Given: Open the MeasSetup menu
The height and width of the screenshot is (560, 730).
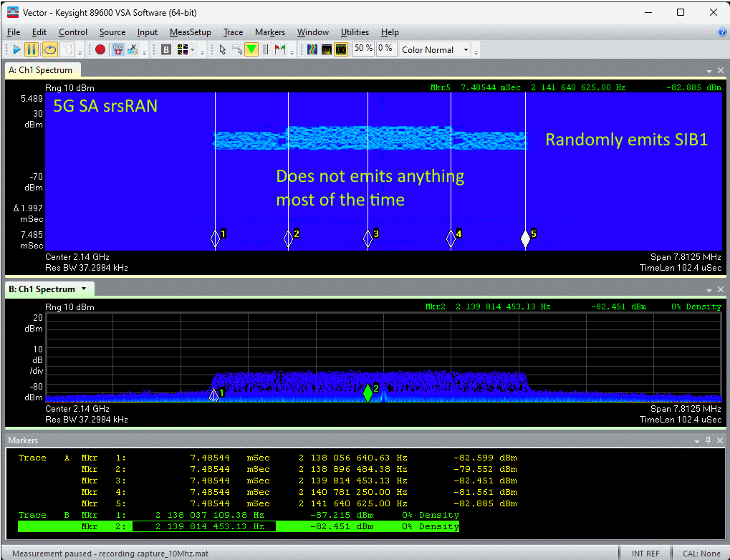Looking at the screenshot, I should point(190,32).
